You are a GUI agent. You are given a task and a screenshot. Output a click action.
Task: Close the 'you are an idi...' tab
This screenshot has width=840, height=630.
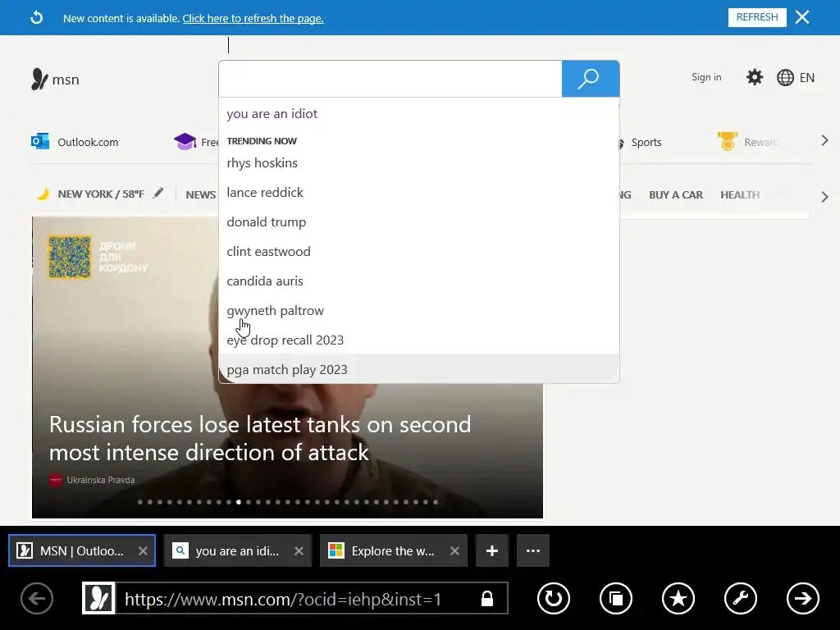point(299,550)
